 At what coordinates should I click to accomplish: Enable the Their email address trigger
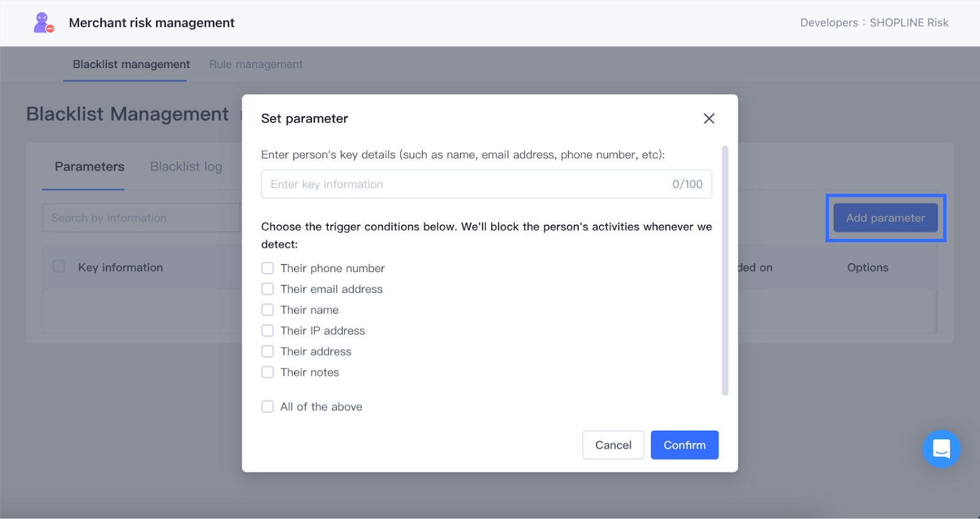click(x=268, y=289)
